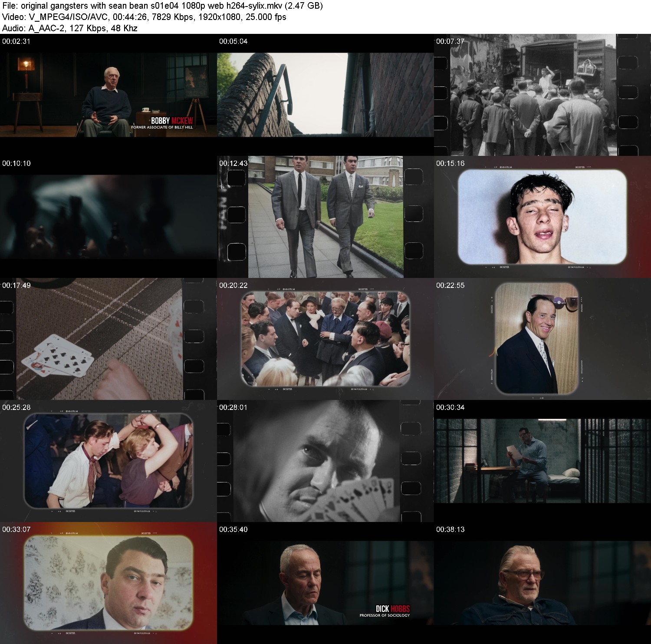
Task: Click the 'FORMER ASSOCIATE OF BILLY HILL' subtitle
Action: (162, 127)
